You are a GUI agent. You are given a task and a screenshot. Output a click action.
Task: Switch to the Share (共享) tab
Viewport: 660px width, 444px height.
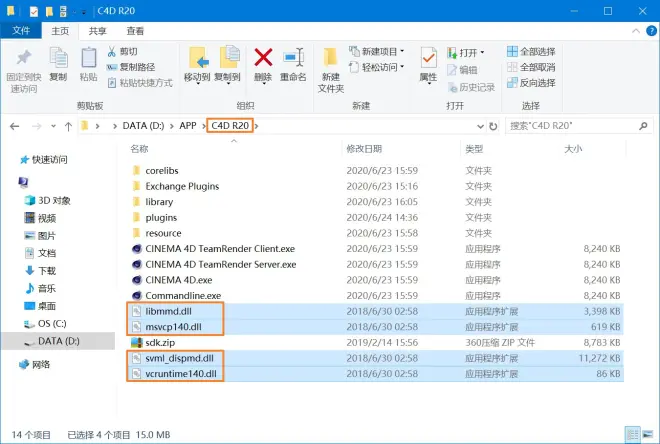pos(98,31)
